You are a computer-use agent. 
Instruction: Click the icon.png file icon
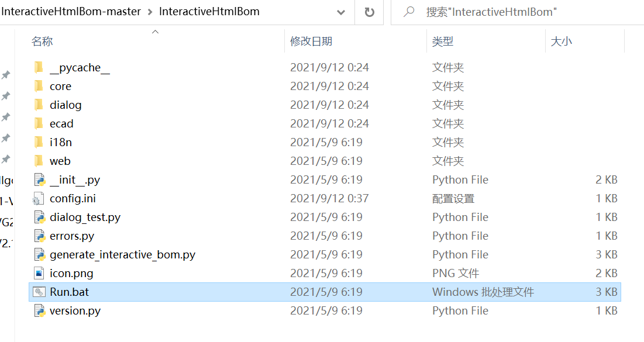pos(39,273)
